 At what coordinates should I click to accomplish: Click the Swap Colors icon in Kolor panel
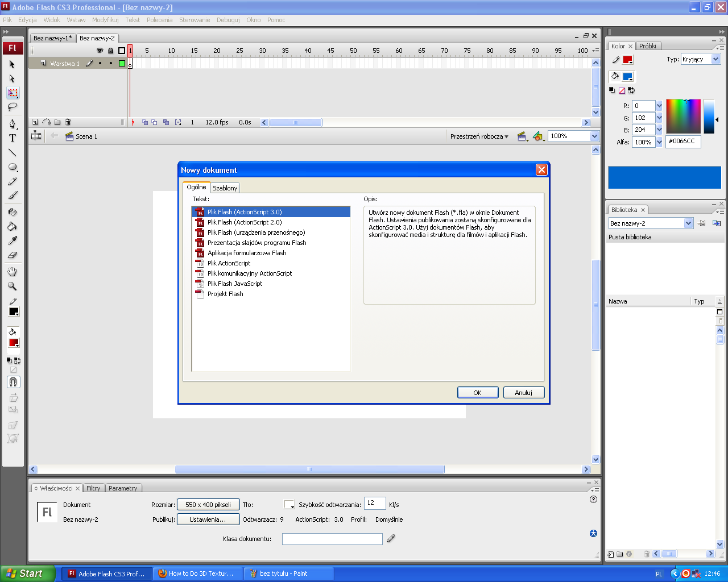coord(631,90)
